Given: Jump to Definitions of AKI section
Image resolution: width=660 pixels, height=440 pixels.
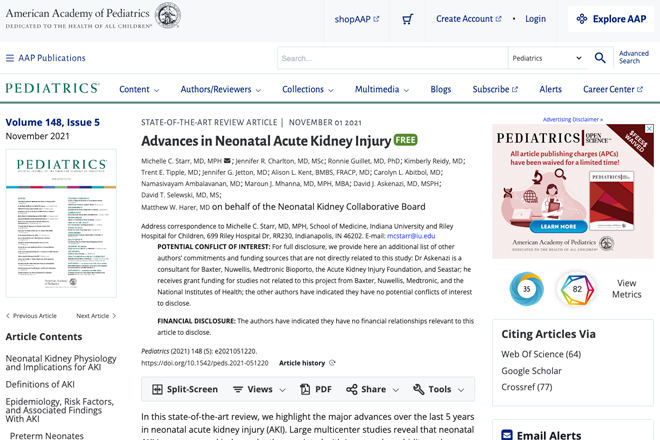Looking at the screenshot, I should click(x=40, y=384).
